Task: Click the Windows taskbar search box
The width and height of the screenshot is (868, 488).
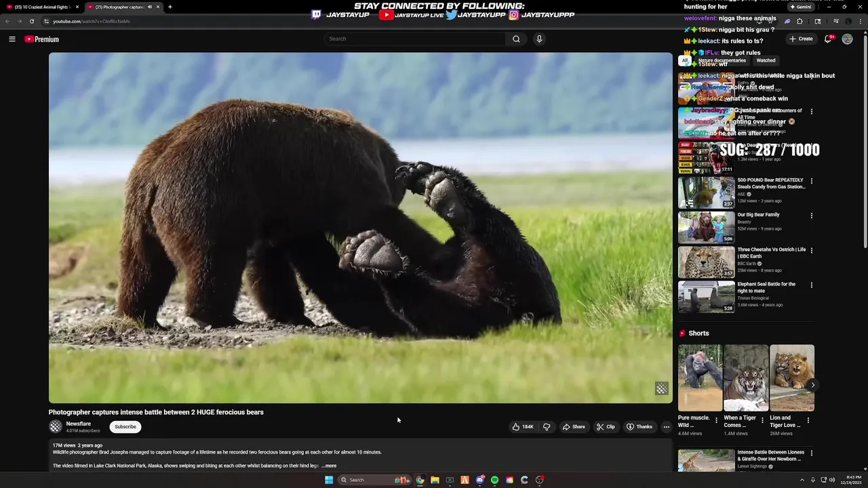Action: pos(375,480)
